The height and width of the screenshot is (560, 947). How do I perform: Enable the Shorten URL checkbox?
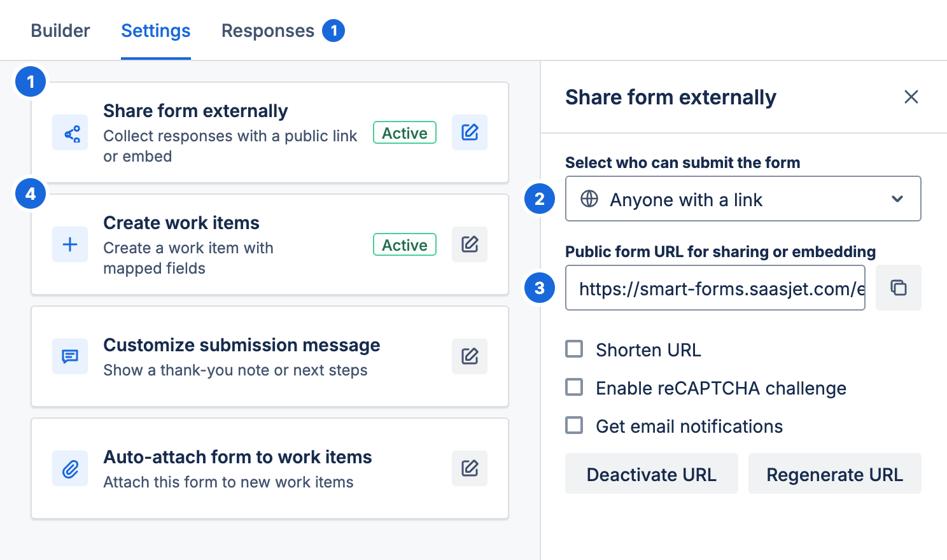click(x=574, y=349)
